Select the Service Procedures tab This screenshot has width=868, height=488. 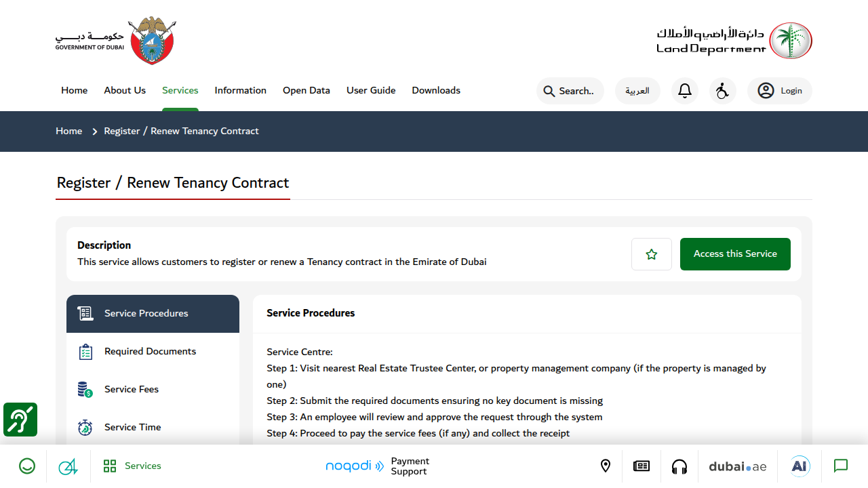click(153, 314)
